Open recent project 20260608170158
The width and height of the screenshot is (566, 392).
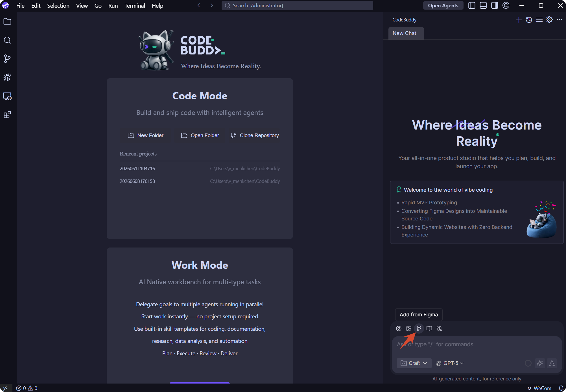point(200,181)
